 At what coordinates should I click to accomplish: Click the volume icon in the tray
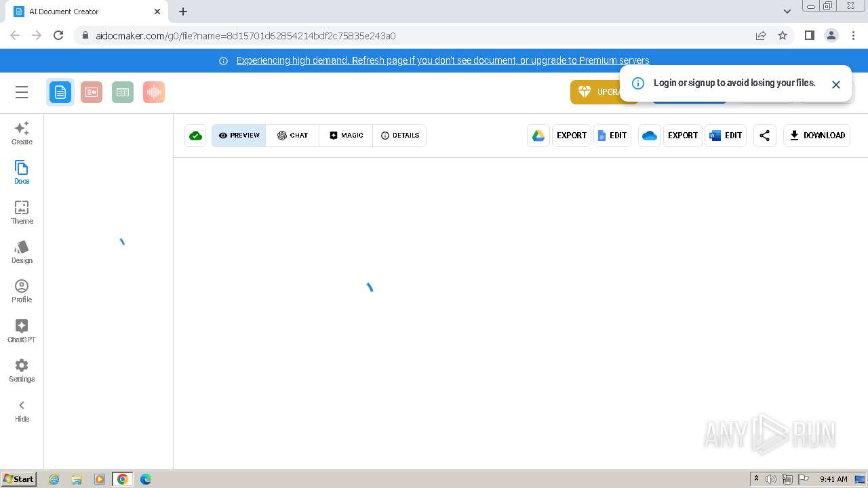pos(771,479)
